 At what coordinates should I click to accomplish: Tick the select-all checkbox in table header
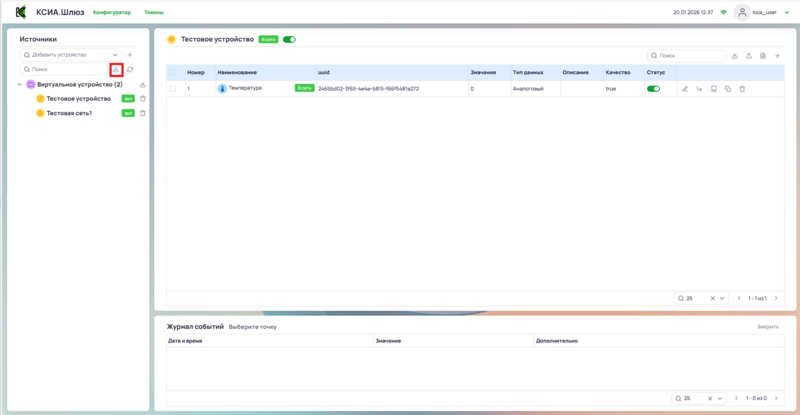[173, 72]
